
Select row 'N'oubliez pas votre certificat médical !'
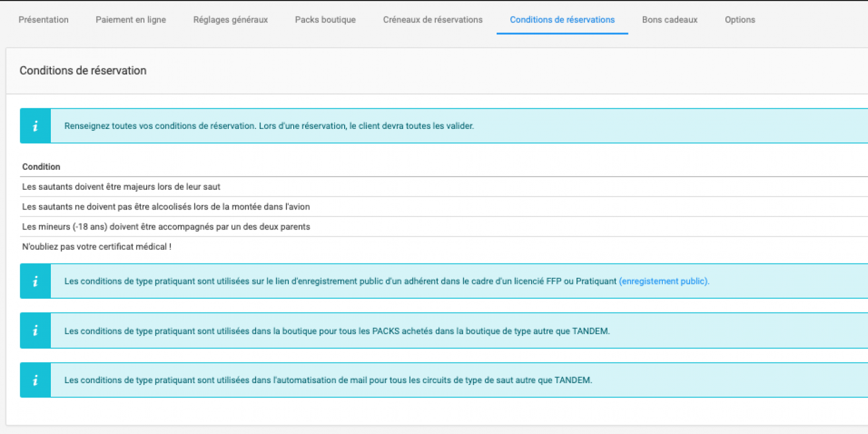tap(444, 247)
